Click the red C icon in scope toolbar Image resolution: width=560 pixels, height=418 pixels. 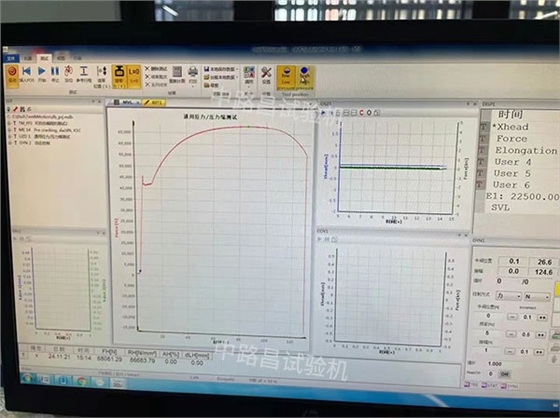(x=361, y=113)
